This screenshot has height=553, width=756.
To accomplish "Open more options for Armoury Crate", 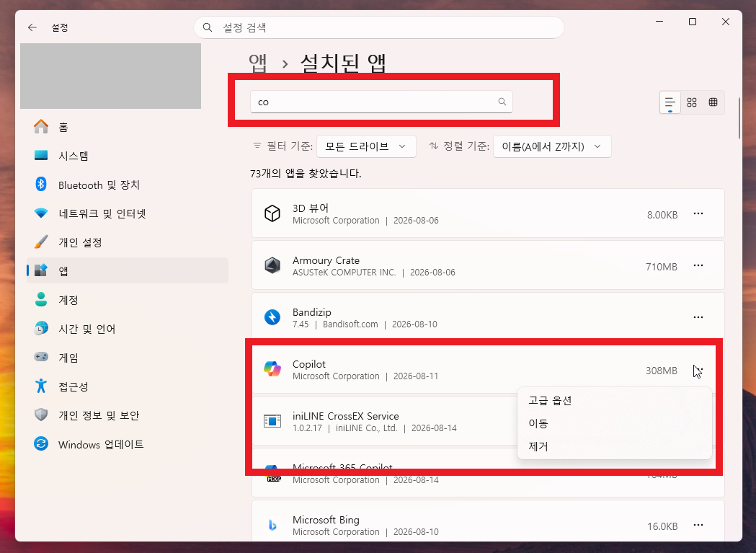I will tap(698, 265).
